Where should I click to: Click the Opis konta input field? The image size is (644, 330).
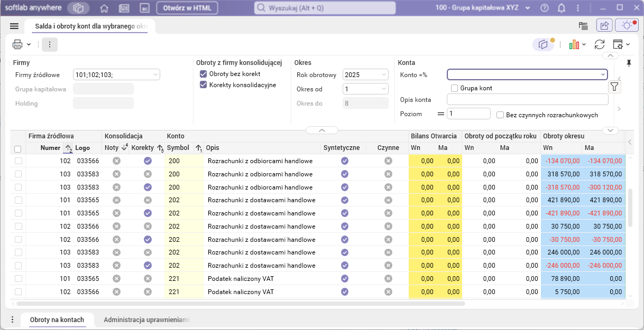click(x=527, y=99)
